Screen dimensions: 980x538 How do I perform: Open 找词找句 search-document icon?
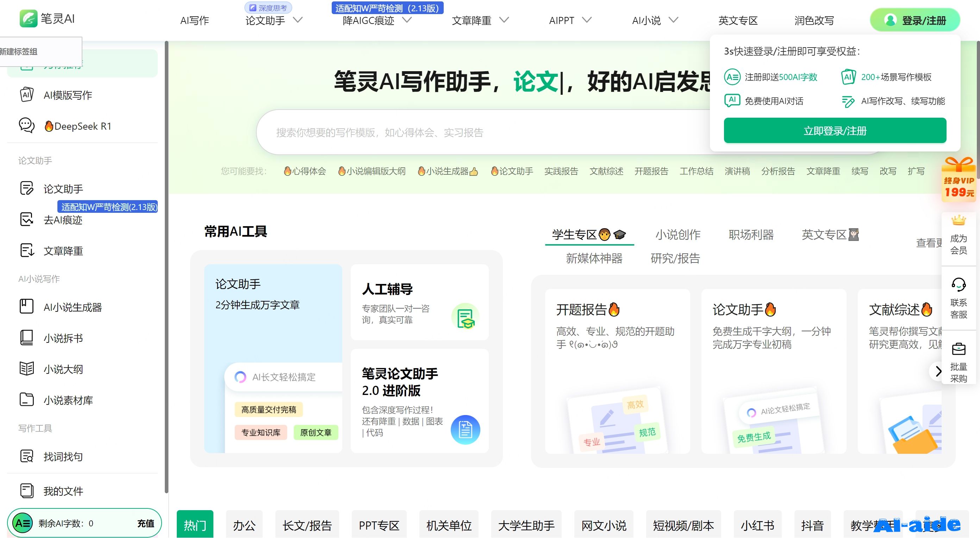coord(27,456)
